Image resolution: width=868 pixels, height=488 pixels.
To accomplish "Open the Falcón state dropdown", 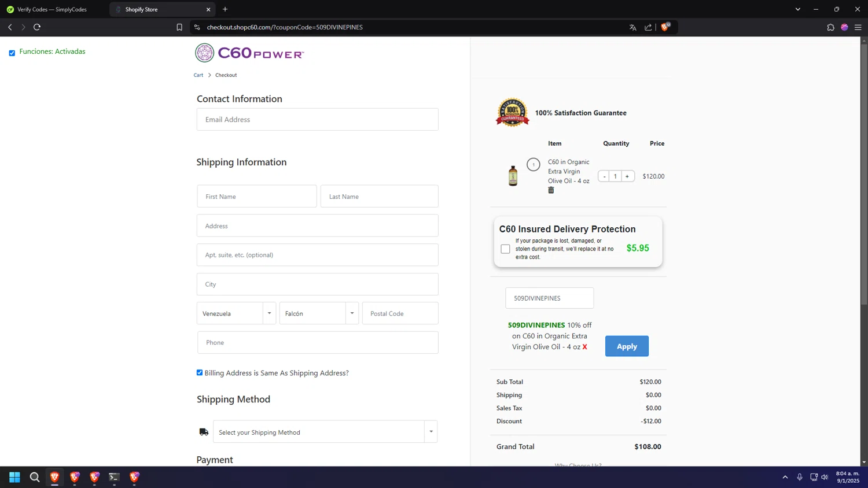I will coord(319,313).
